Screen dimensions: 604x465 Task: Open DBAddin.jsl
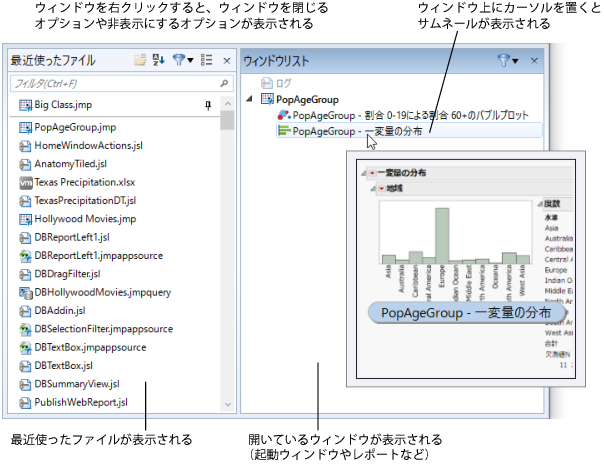pos(60,311)
